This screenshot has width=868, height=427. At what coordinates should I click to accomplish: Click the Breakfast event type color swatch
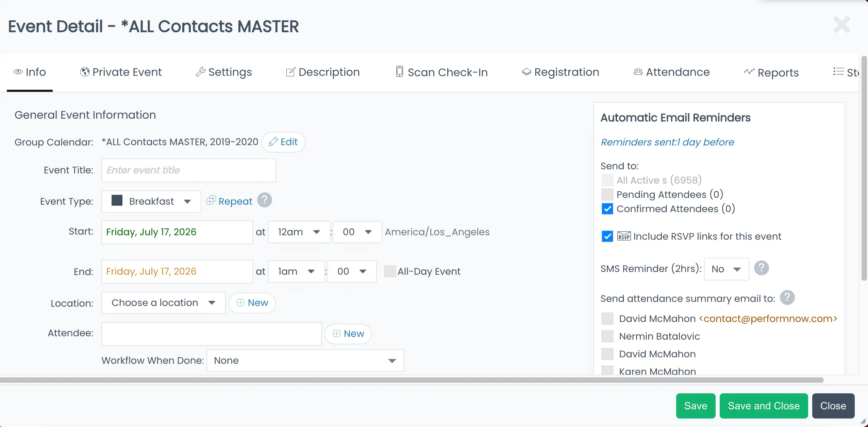click(117, 200)
